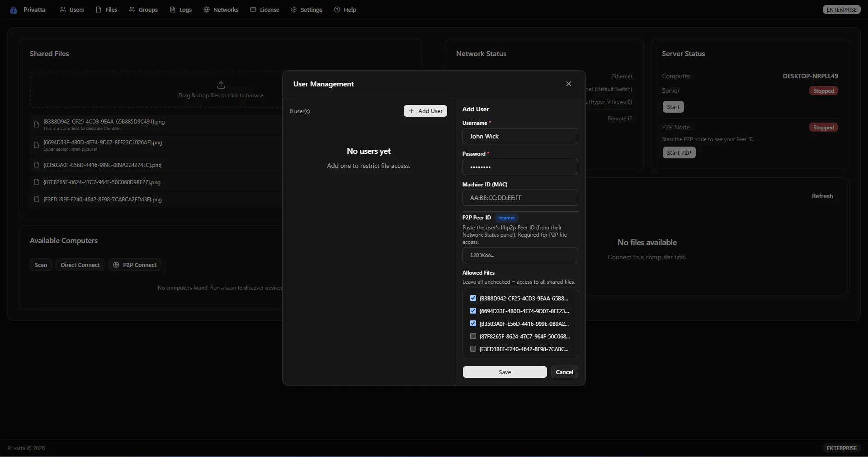This screenshot has height=457, width=868.
Task: Click the 0 user(s) count label
Action: (300, 111)
